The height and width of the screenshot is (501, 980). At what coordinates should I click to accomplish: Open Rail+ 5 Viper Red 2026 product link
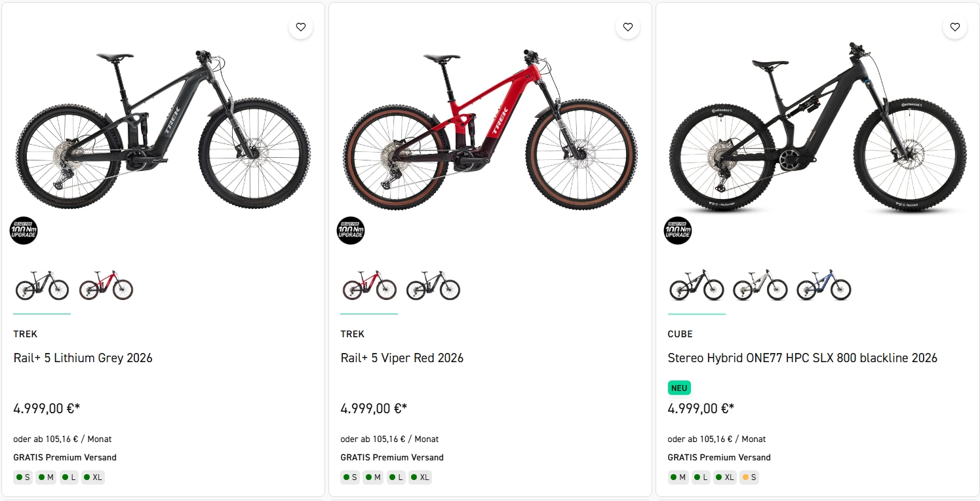click(x=402, y=358)
